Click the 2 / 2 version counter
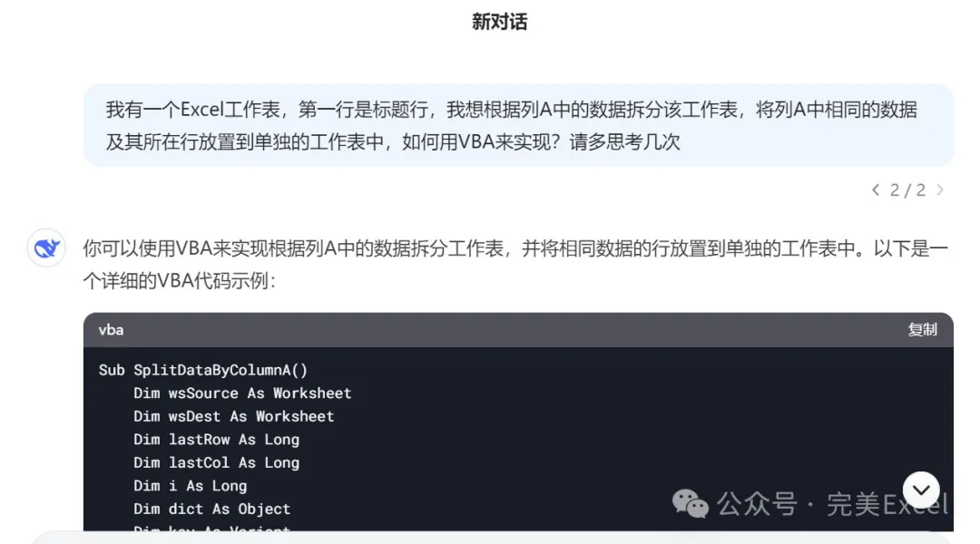980x544 pixels. [x=907, y=189]
